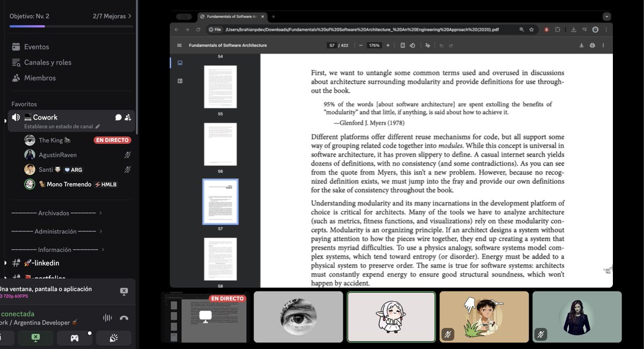Set channel status via Establece un estado

62,127
